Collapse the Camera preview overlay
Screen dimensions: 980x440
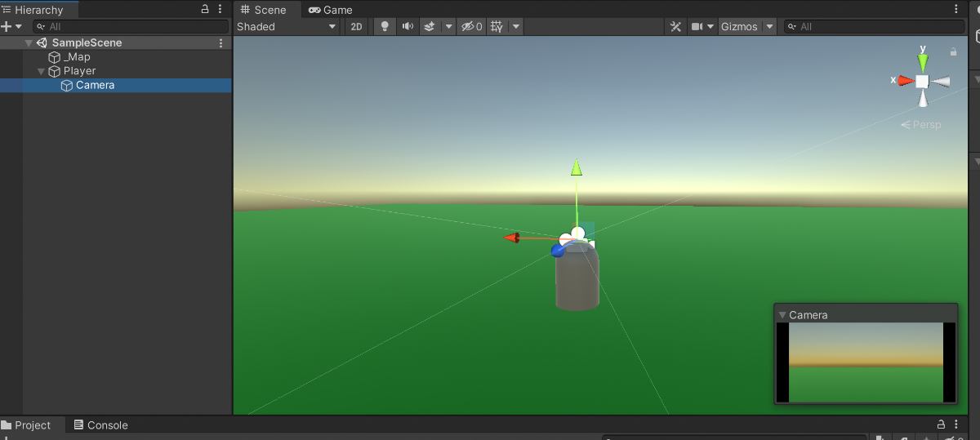tap(782, 315)
